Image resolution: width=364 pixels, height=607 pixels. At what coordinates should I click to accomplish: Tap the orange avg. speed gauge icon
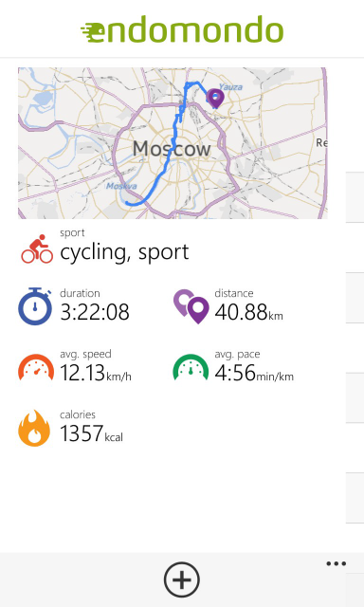point(36,367)
